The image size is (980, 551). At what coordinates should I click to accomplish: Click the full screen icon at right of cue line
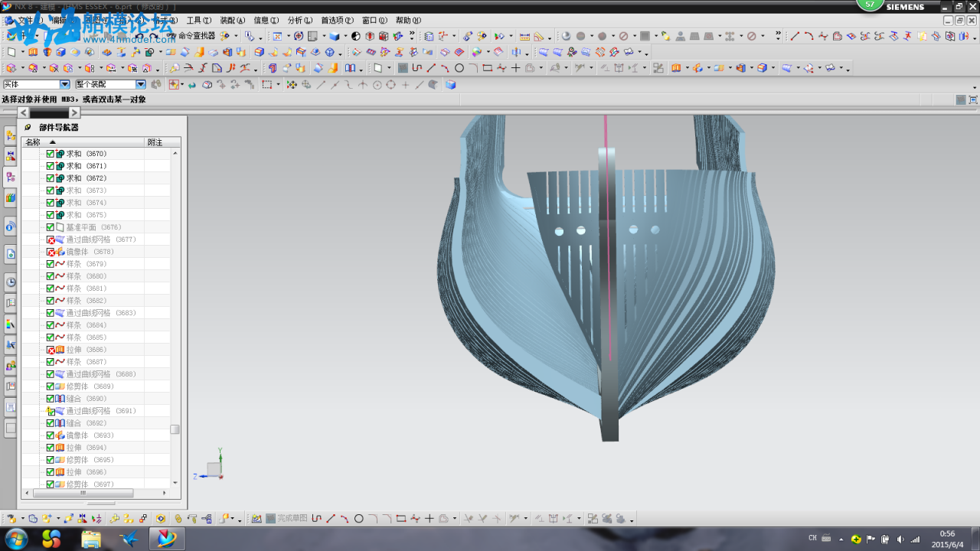pos(973,99)
